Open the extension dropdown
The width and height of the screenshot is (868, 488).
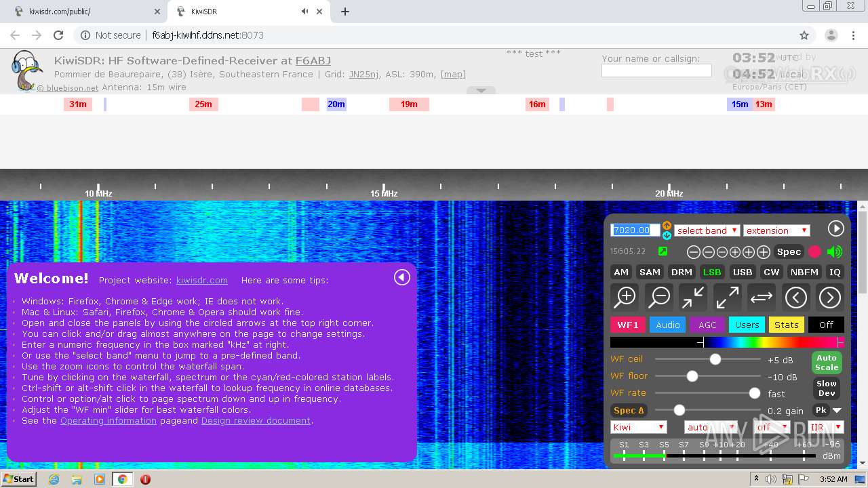(x=776, y=230)
